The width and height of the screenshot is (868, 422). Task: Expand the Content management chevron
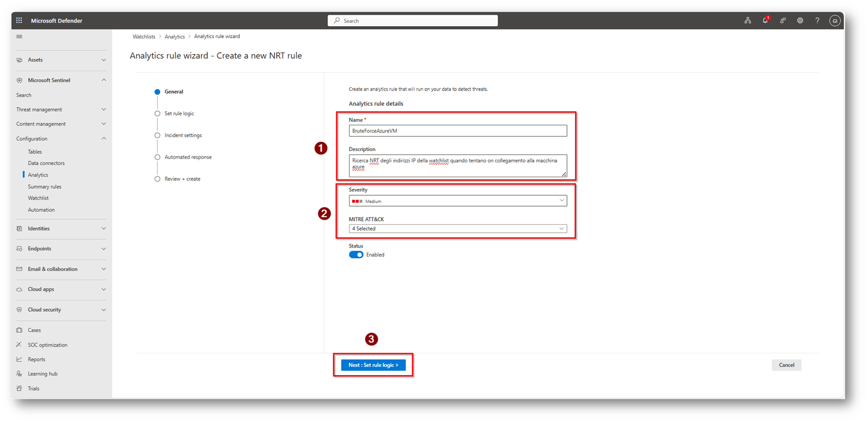click(104, 124)
